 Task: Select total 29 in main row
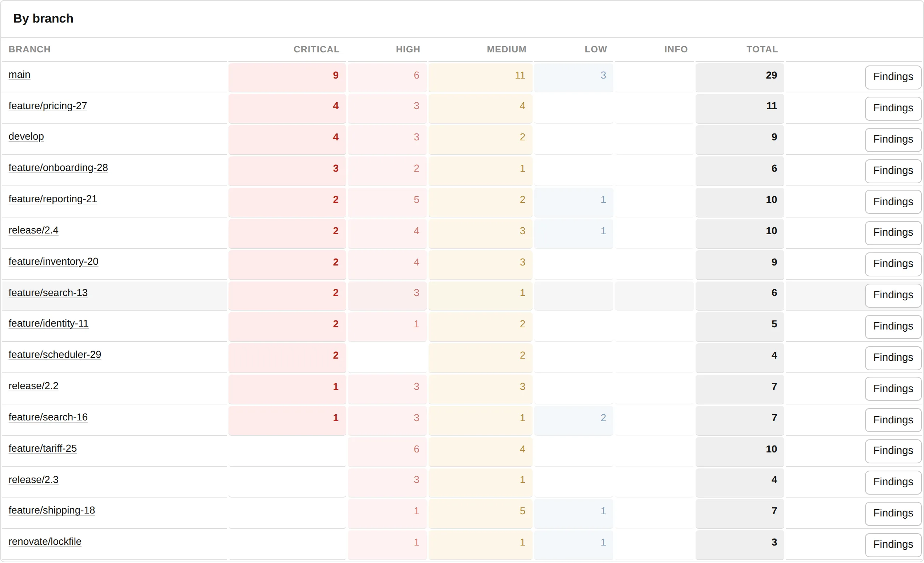(x=740, y=77)
